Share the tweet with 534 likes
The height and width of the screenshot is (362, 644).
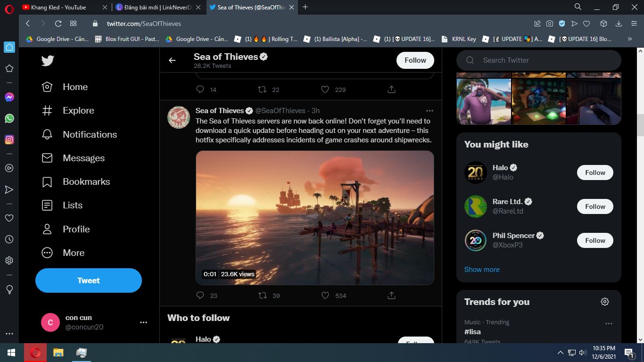391,296
